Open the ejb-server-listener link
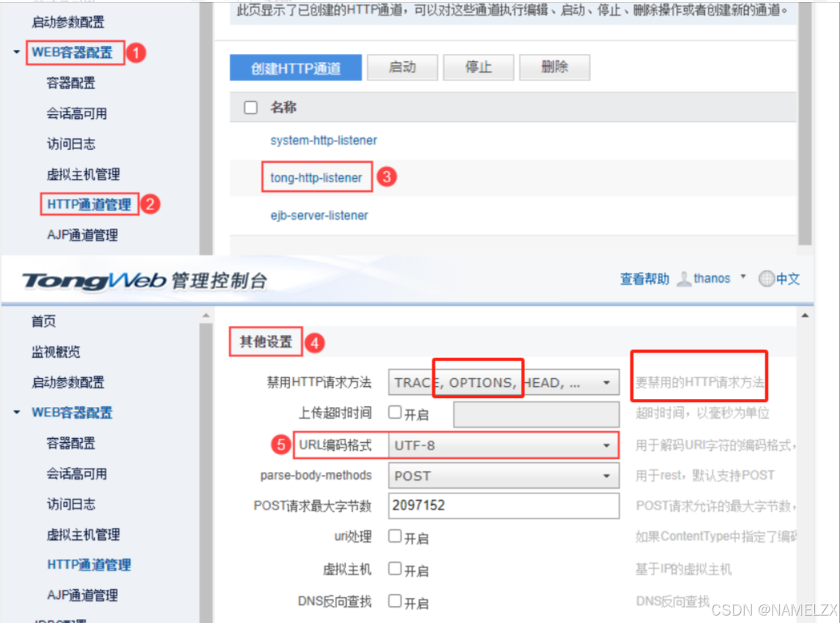The height and width of the screenshot is (623, 840). pos(319,215)
